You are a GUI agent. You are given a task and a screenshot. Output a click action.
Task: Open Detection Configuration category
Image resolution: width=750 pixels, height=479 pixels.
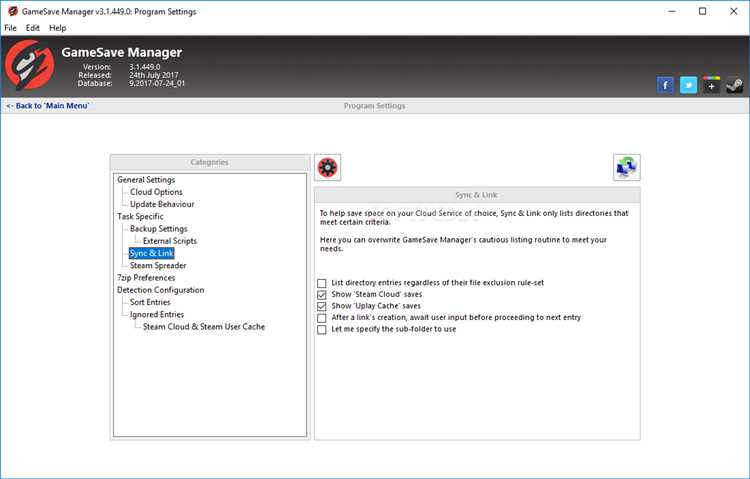click(x=160, y=290)
